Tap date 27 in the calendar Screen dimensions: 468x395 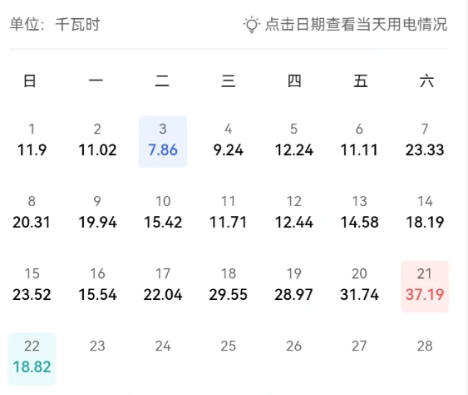click(359, 346)
